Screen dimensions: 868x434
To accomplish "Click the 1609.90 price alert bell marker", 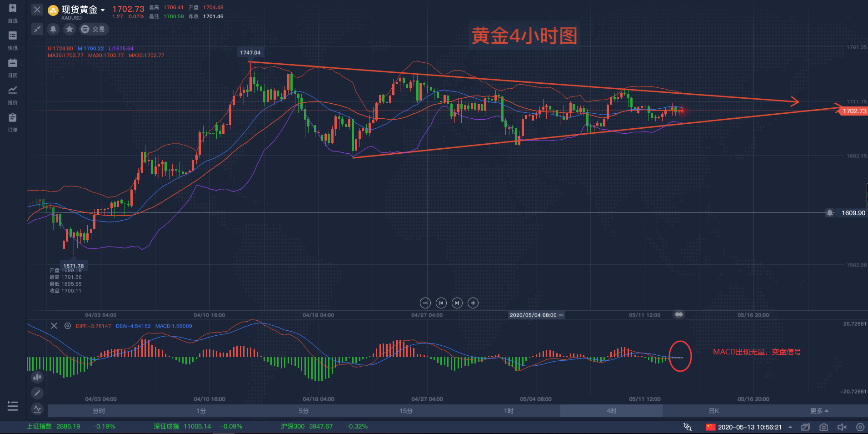I will (x=830, y=213).
